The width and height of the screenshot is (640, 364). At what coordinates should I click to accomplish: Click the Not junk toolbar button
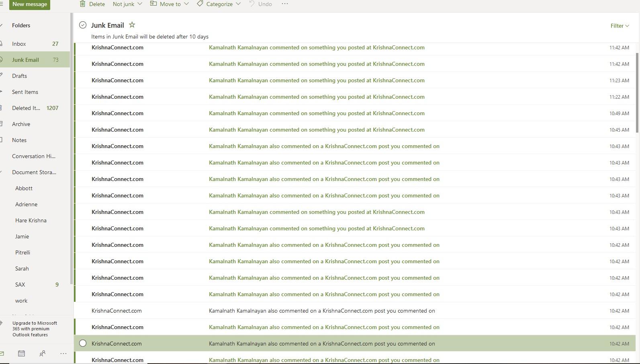coord(123,4)
